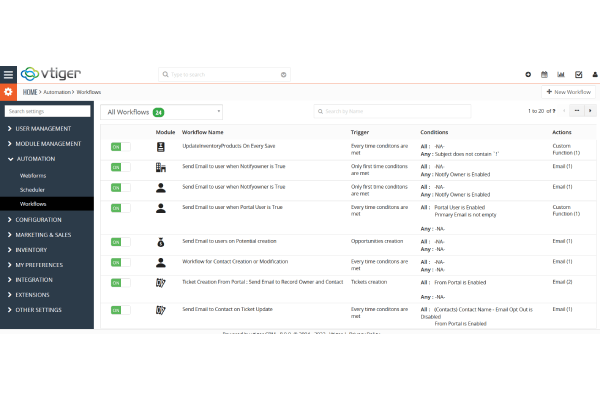Click the Workflow Name column header
This screenshot has height=400, width=600.
202,132
